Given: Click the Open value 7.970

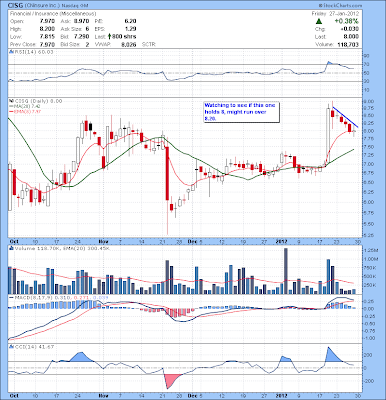Looking at the screenshot, I should pos(47,21).
